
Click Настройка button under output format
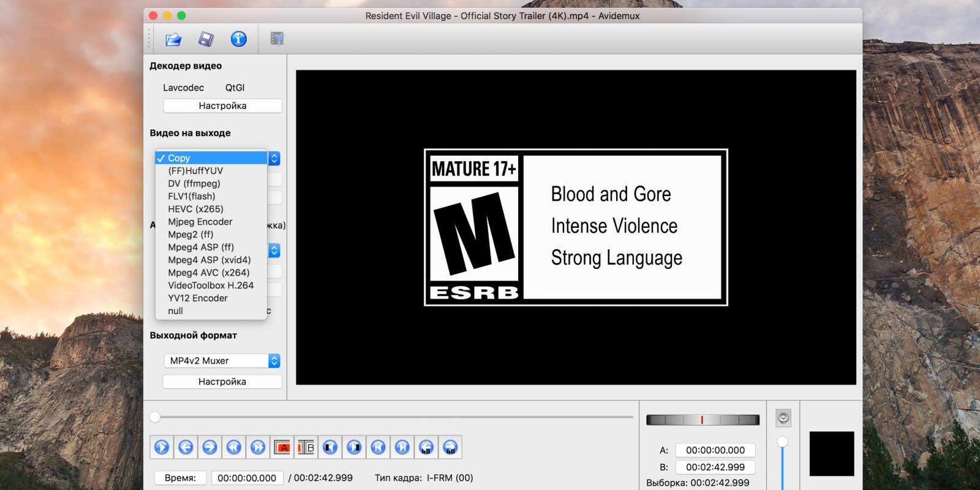[222, 382]
